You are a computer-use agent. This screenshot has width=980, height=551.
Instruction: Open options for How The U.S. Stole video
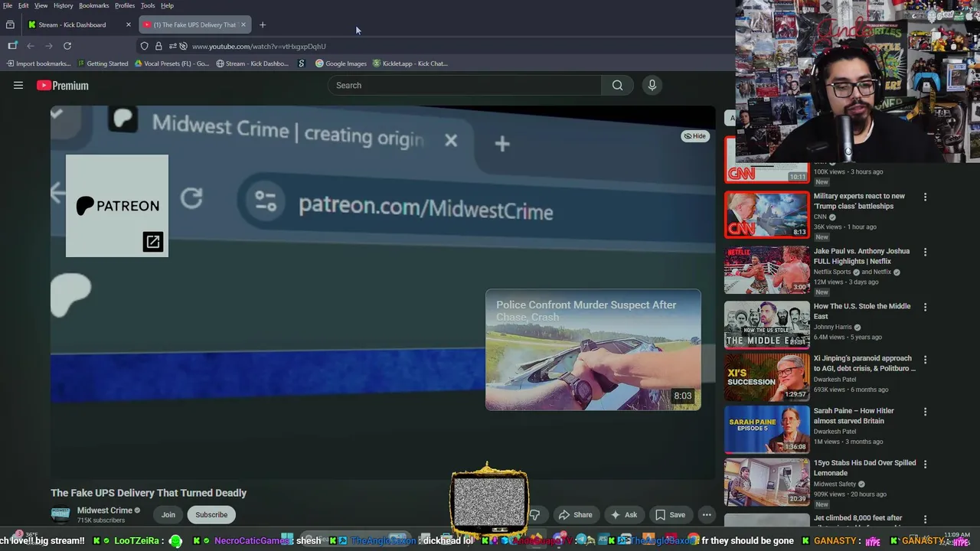point(925,307)
